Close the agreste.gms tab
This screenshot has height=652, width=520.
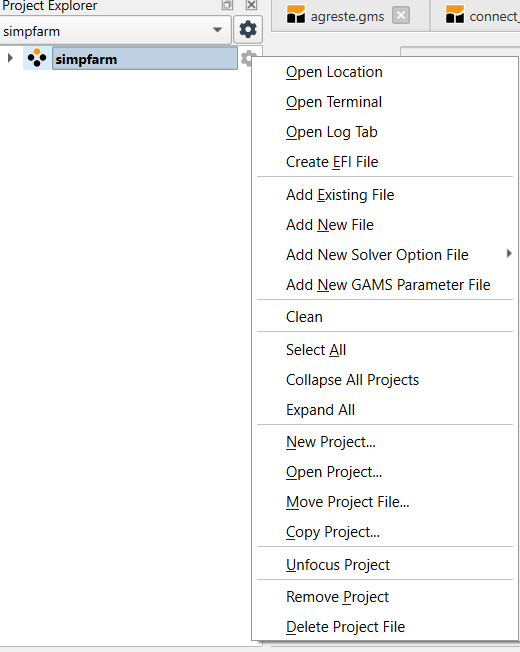pos(401,15)
